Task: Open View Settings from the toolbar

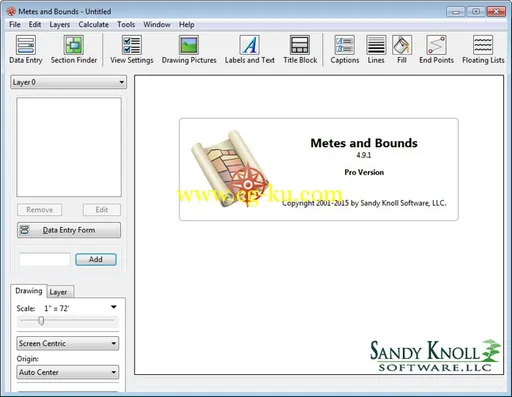Action: [132, 50]
